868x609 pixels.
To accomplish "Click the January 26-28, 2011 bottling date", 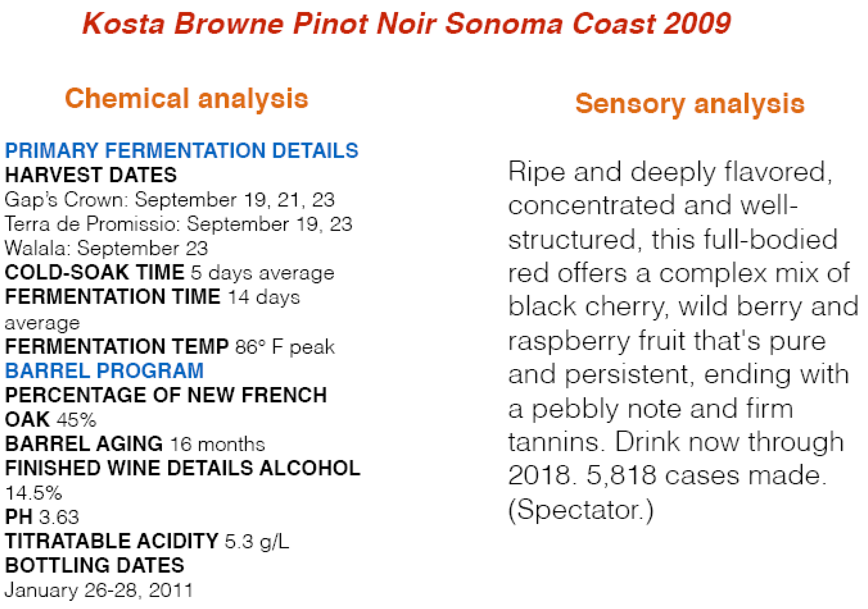I will (99, 590).
